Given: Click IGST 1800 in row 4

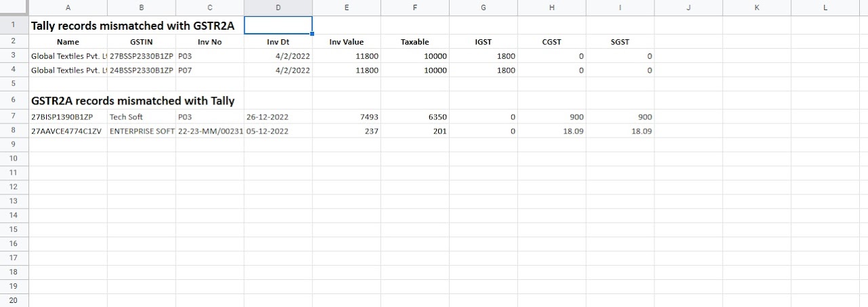Looking at the screenshot, I should [484, 70].
